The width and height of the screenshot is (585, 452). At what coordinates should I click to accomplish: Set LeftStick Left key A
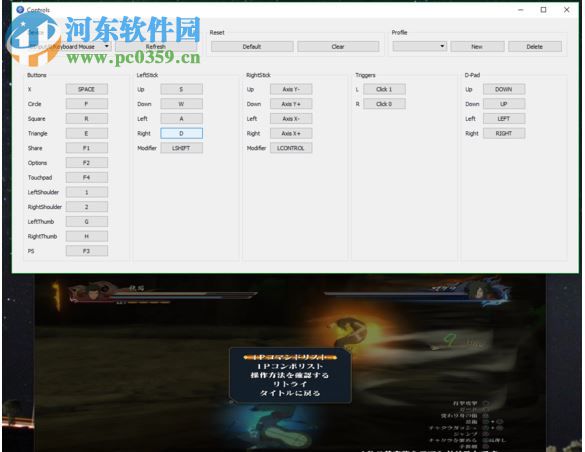point(181,119)
